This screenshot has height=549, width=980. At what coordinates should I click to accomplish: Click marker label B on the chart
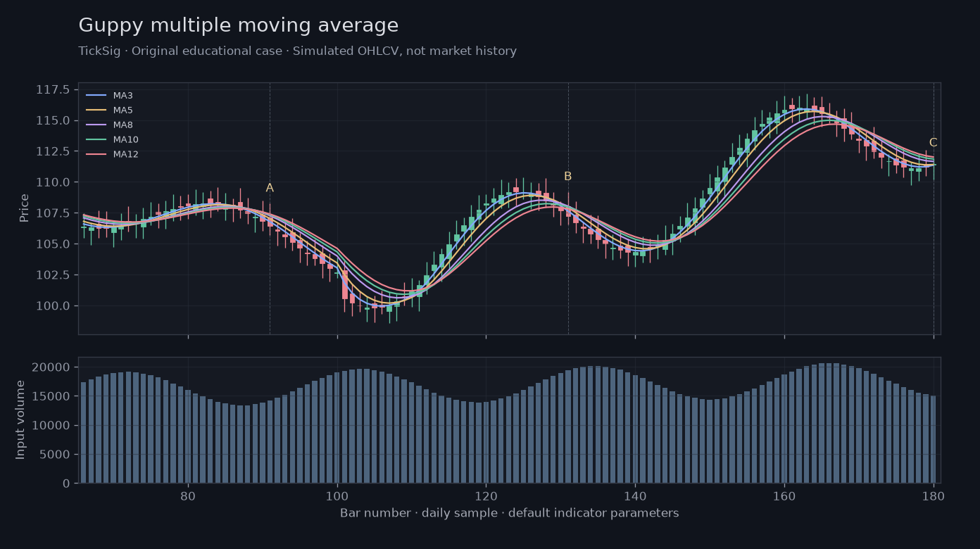pos(568,177)
